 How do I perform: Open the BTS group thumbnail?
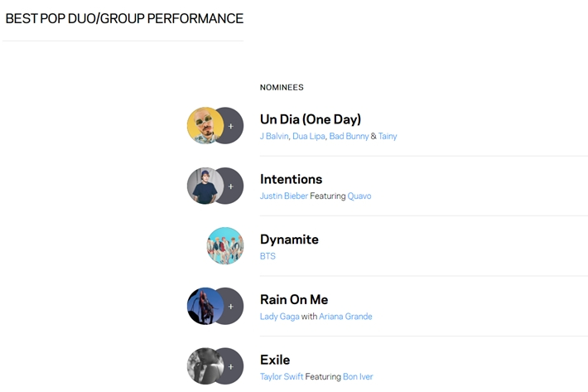click(225, 245)
